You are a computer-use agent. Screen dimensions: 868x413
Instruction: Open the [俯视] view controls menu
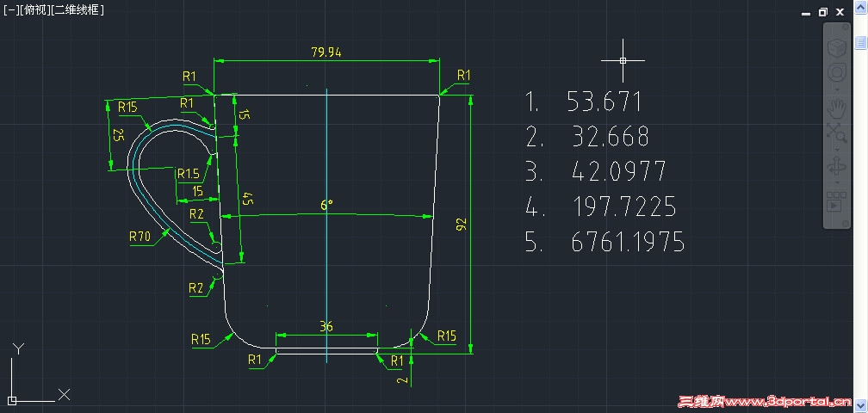(x=34, y=9)
